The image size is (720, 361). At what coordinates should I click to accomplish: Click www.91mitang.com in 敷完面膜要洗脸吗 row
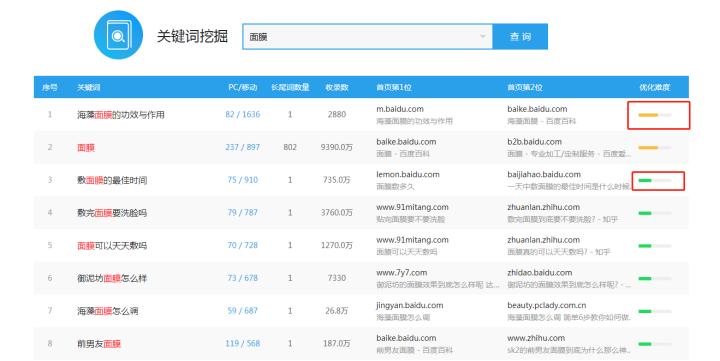[412, 207]
